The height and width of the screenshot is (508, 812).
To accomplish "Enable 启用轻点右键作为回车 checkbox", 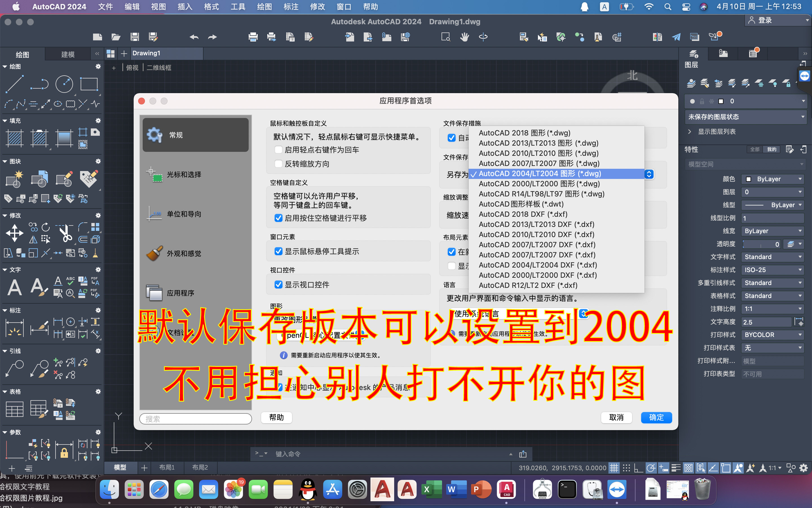I will tap(278, 150).
